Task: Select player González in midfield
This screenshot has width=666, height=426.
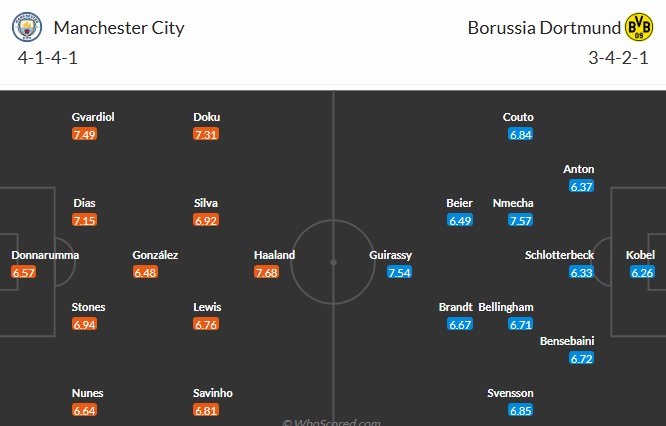Action: click(x=155, y=255)
